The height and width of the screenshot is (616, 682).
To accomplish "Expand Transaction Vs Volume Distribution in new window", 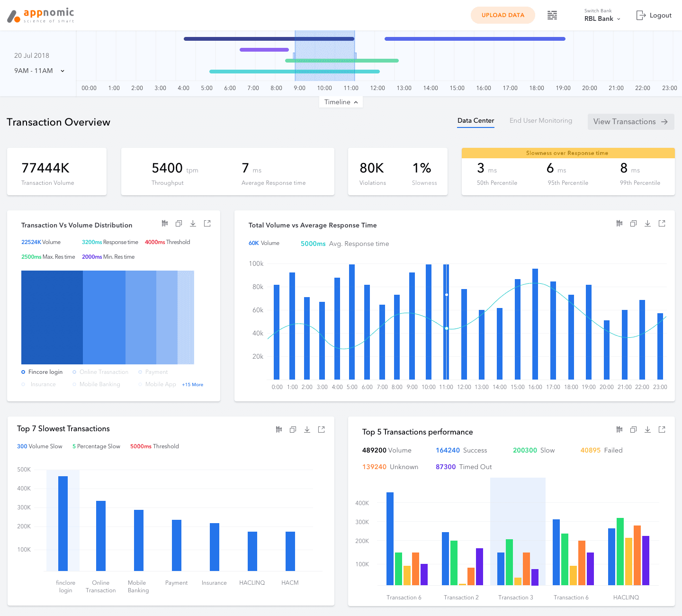I will click(x=207, y=223).
